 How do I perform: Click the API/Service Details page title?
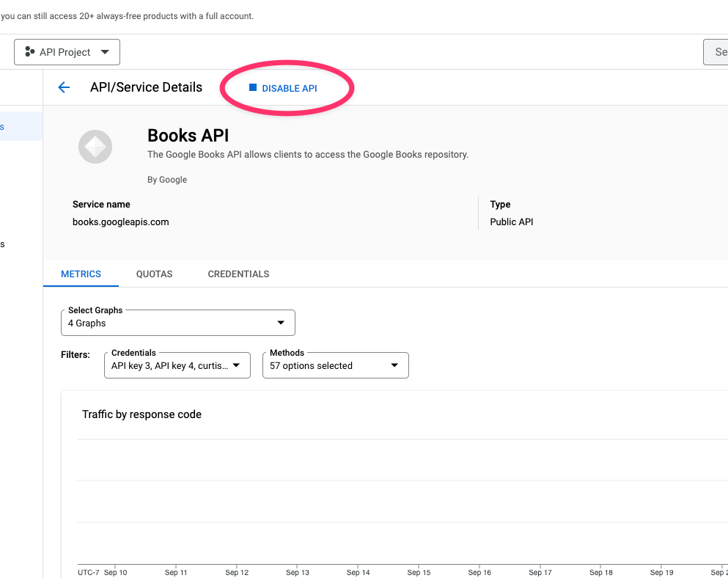[x=146, y=87]
